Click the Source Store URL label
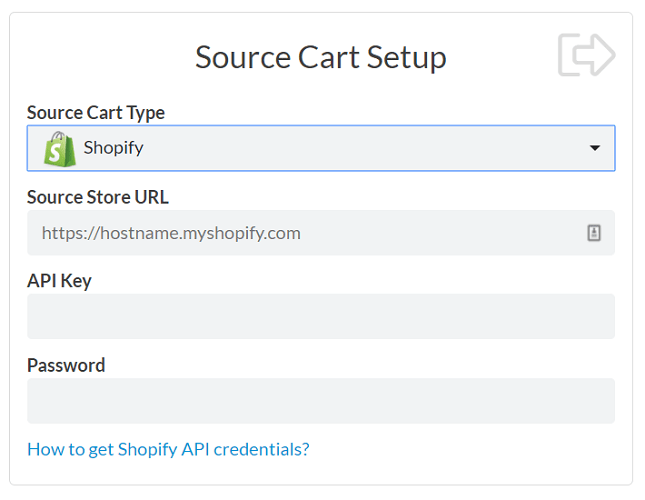 point(98,197)
